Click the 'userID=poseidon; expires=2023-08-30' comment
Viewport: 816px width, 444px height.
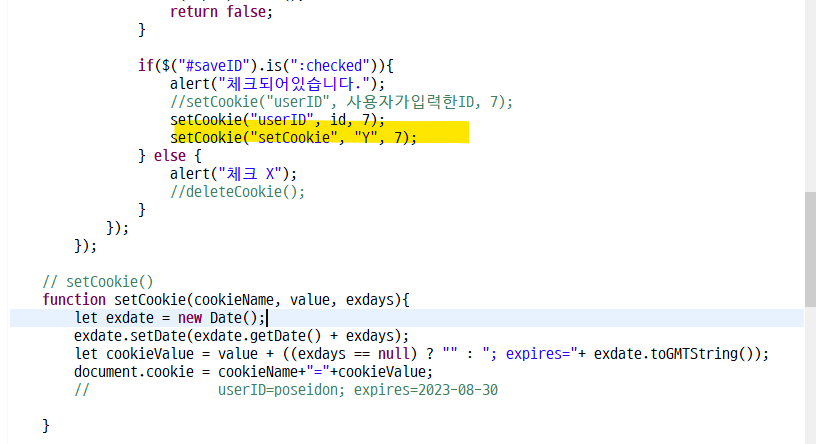pos(358,390)
